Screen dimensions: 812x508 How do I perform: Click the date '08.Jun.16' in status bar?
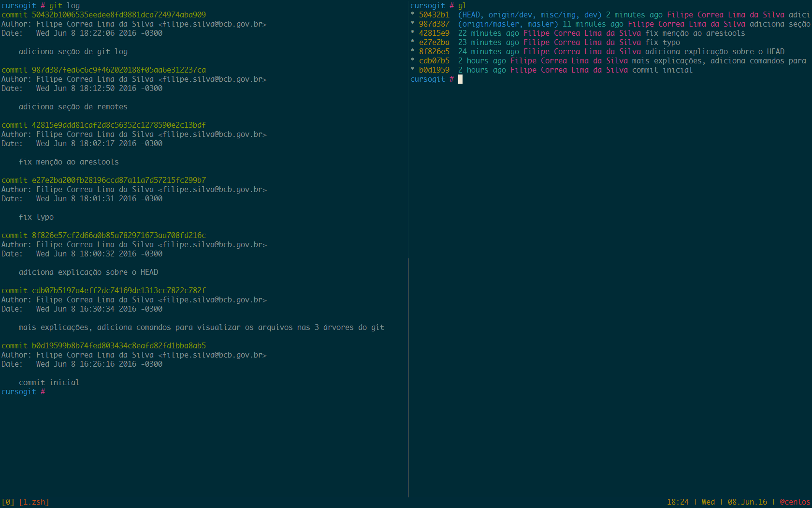click(747, 502)
